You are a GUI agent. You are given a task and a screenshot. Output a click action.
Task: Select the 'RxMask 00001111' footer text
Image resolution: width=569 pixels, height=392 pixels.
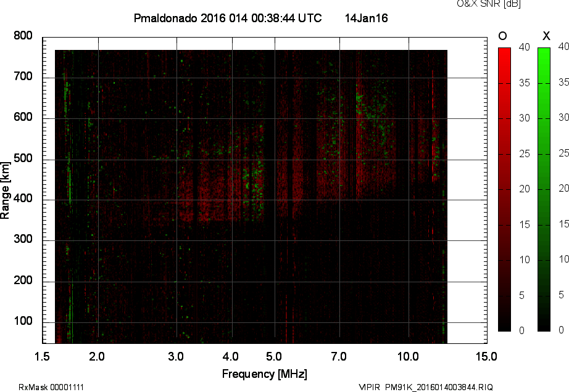pyautogui.click(x=51, y=387)
